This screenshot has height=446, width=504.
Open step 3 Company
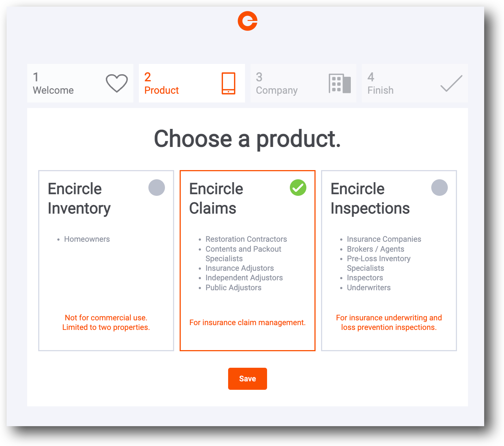303,83
